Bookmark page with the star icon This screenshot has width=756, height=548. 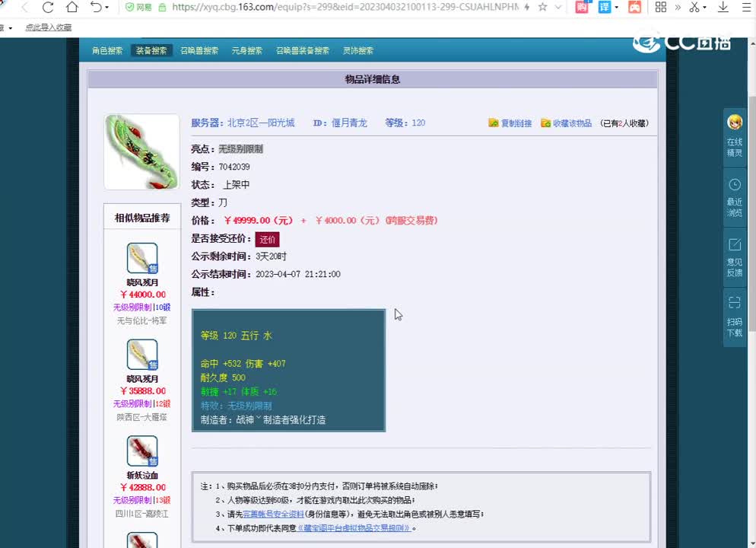(543, 8)
